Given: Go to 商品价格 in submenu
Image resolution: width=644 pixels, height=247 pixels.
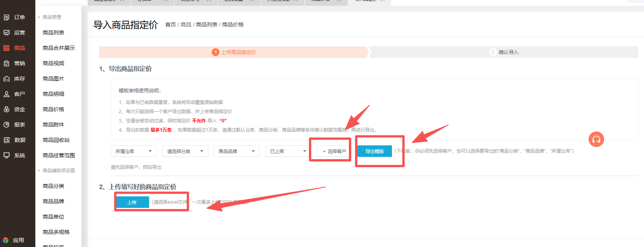Looking at the screenshot, I should pyautogui.click(x=53, y=109).
